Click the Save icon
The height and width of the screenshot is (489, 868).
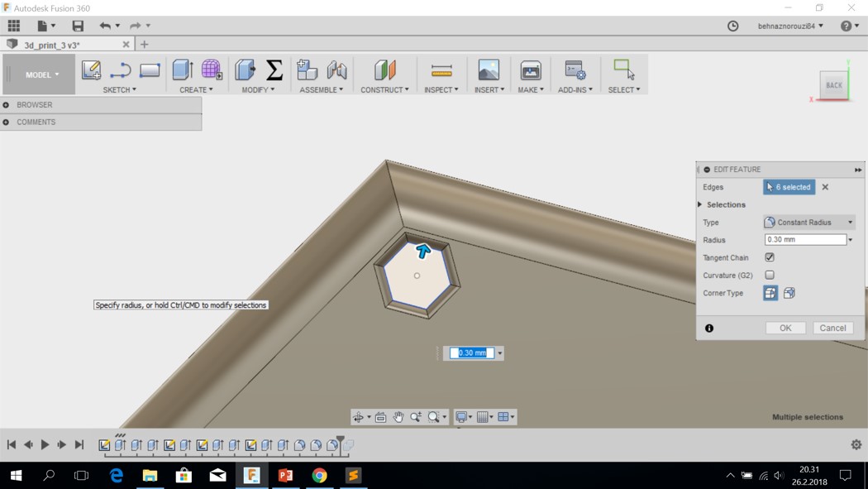[x=78, y=26]
